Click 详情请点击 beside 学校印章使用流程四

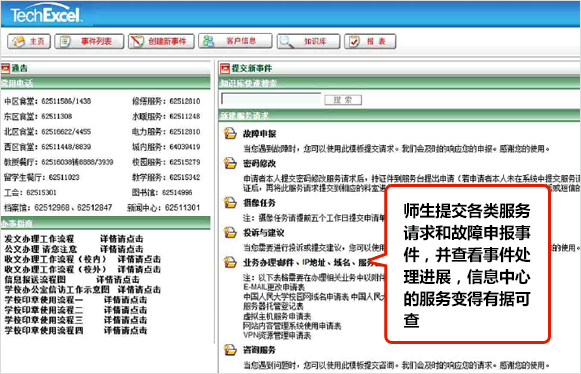tap(125, 330)
